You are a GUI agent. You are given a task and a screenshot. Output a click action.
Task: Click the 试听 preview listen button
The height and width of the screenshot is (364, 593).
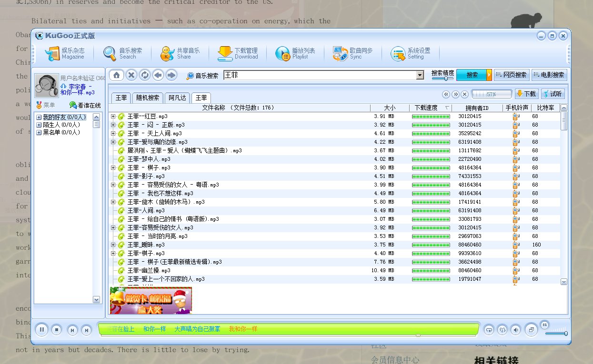(553, 94)
